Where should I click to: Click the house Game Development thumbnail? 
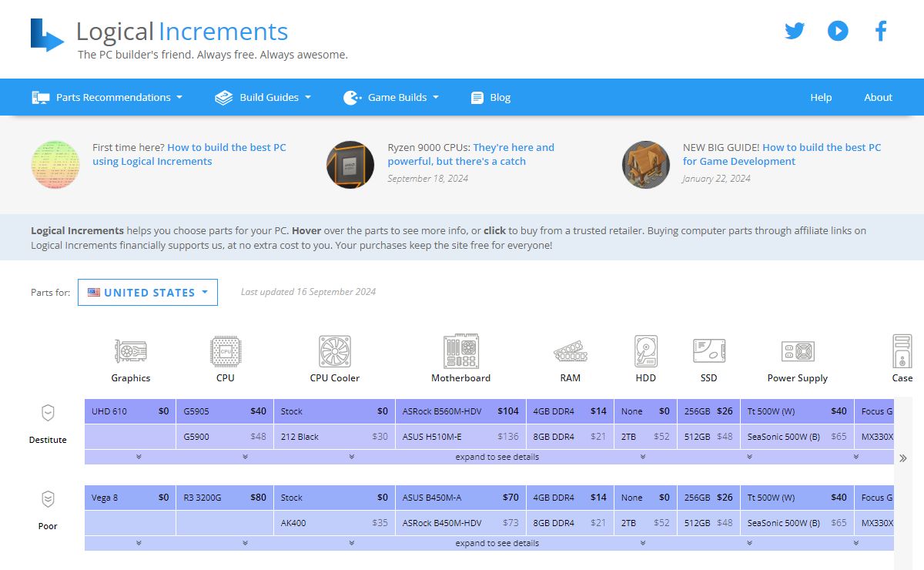point(646,164)
